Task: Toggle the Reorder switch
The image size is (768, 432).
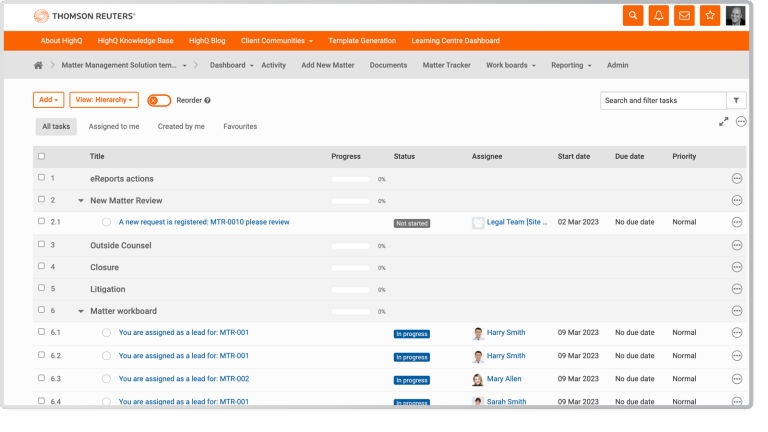Action: click(x=159, y=101)
